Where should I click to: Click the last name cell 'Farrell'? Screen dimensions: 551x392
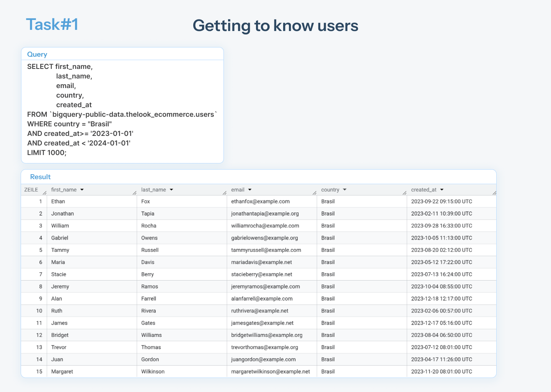click(148, 299)
